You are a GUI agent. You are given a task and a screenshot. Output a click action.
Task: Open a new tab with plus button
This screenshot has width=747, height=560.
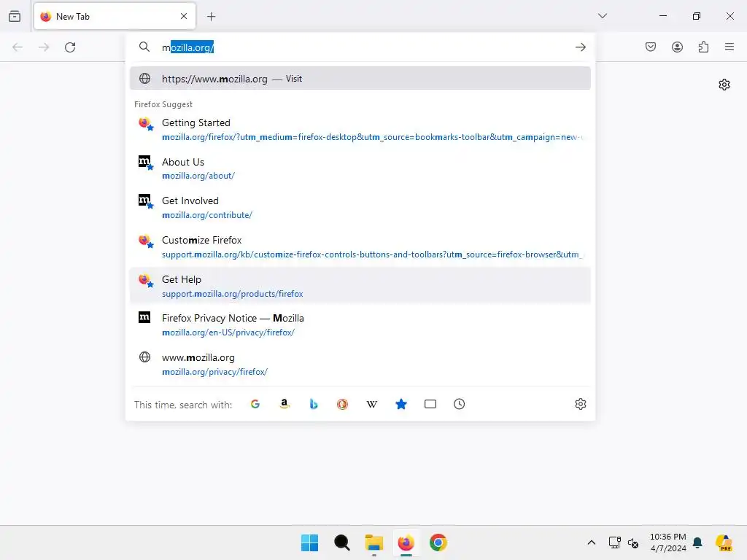pos(211,17)
